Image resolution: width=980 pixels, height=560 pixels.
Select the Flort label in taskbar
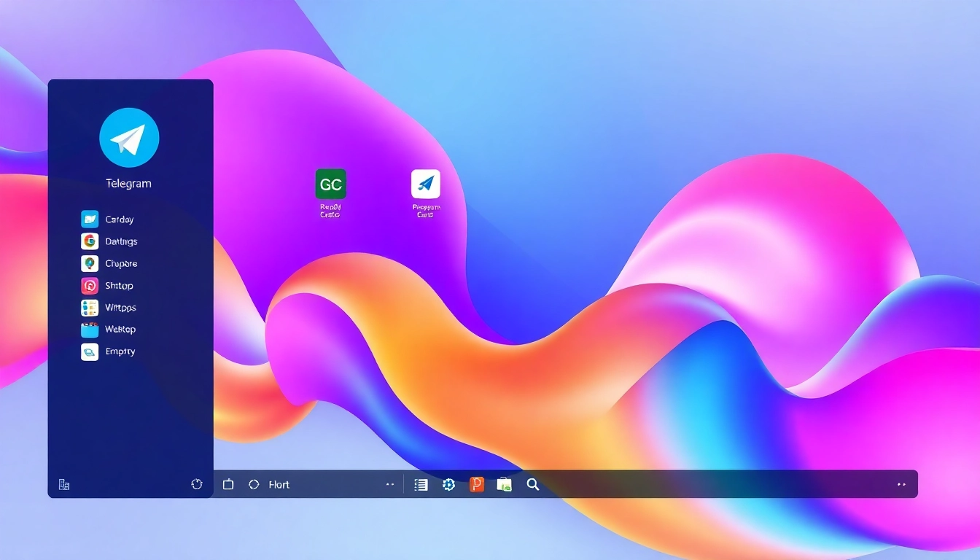coord(279,485)
